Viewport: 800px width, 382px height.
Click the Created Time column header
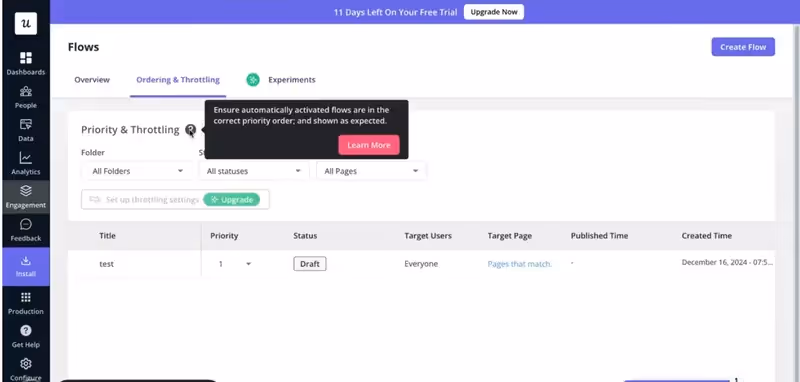707,236
